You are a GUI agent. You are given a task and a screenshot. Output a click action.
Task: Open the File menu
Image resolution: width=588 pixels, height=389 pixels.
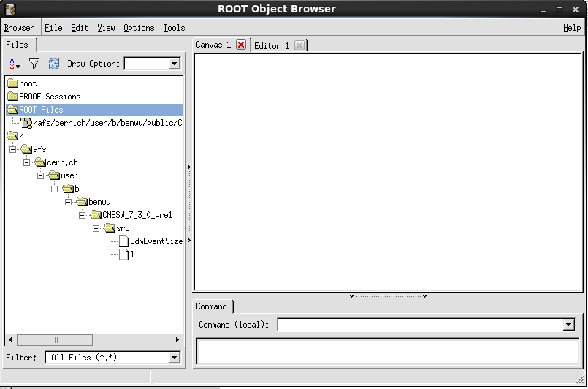point(53,28)
